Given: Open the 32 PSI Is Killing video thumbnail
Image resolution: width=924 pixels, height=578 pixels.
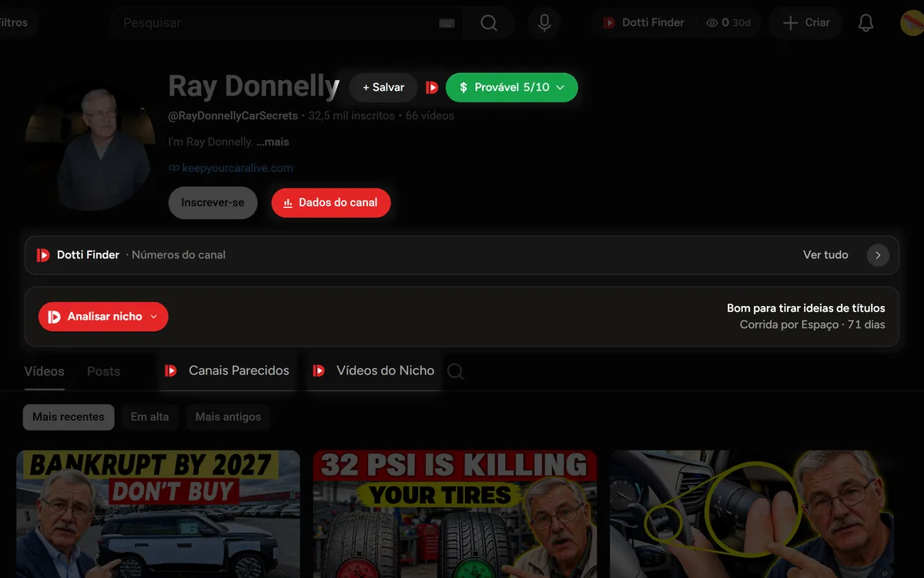Looking at the screenshot, I should coord(455,514).
